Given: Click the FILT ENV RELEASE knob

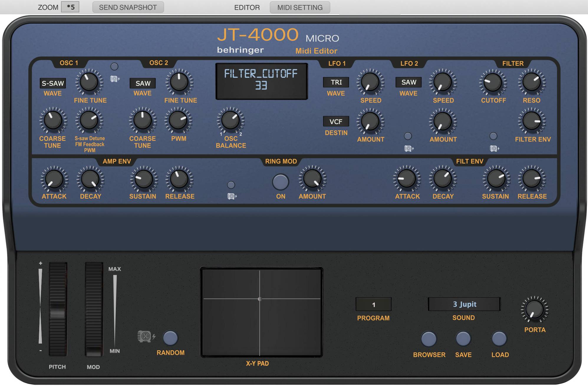Looking at the screenshot, I should coord(532,179).
